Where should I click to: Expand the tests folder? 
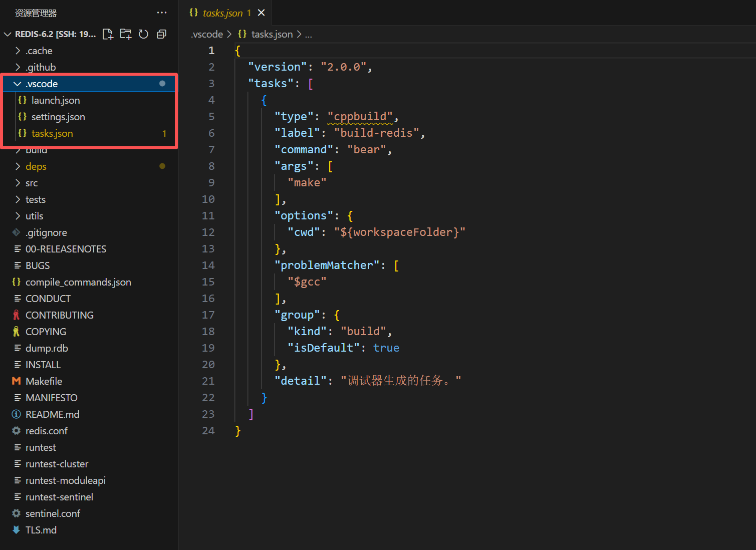click(x=89, y=199)
